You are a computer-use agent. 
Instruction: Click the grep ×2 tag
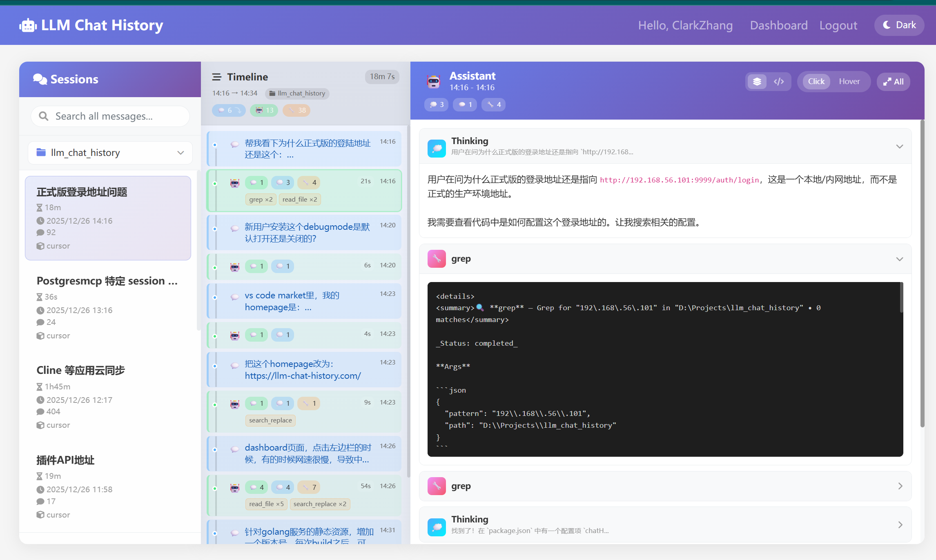click(261, 200)
